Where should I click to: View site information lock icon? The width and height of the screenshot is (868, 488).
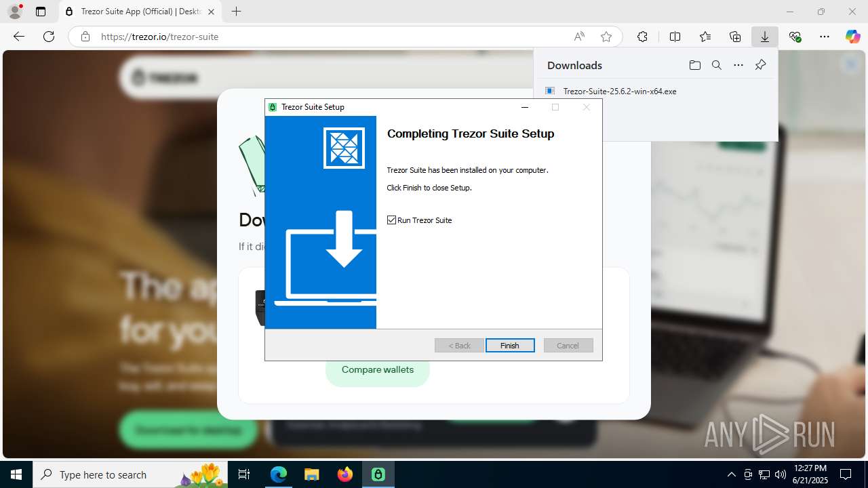85,37
